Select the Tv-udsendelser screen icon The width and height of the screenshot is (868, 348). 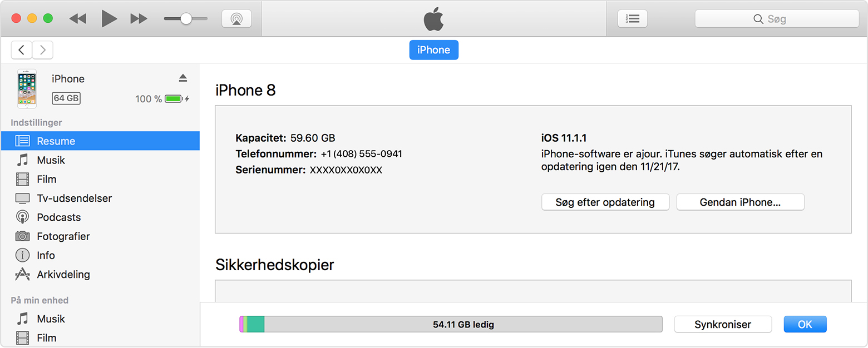[22, 198]
